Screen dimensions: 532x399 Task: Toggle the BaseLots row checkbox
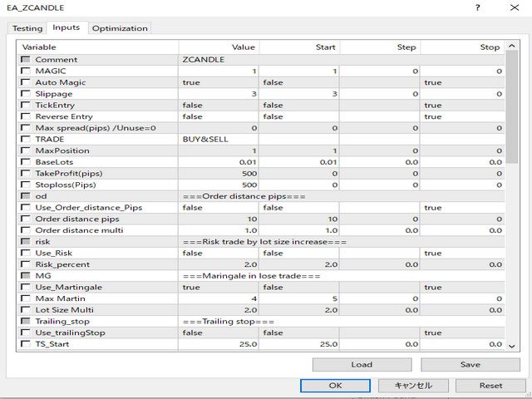click(26, 162)
